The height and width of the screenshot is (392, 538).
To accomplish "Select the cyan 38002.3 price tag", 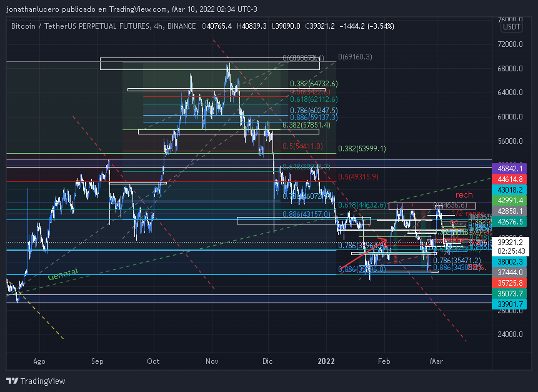I will pos(509,261).
